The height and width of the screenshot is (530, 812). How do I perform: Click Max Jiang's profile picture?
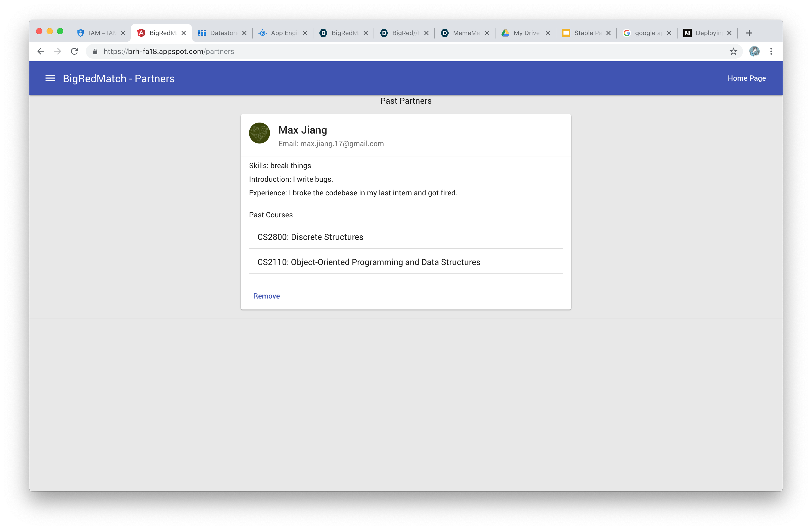click(x=259, y=133)
